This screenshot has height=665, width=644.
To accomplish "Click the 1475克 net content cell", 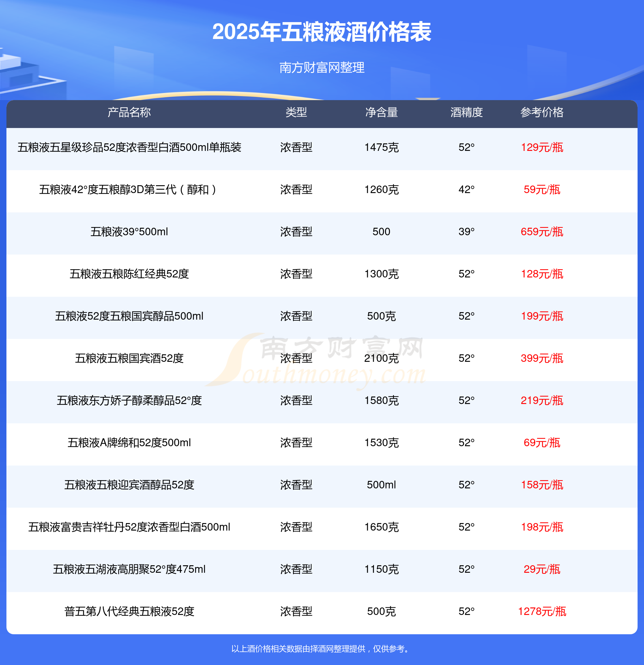I will coord(381,147).
